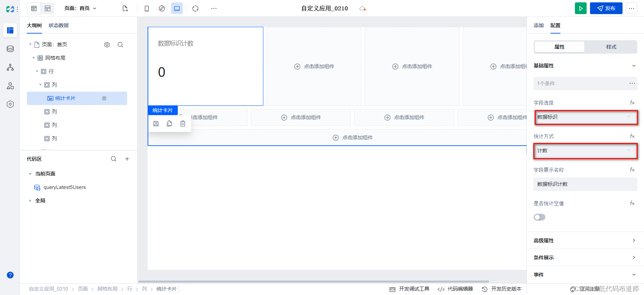The image size is (644, 295).
Task: Switch to 添加 tab
Action: 539,26
